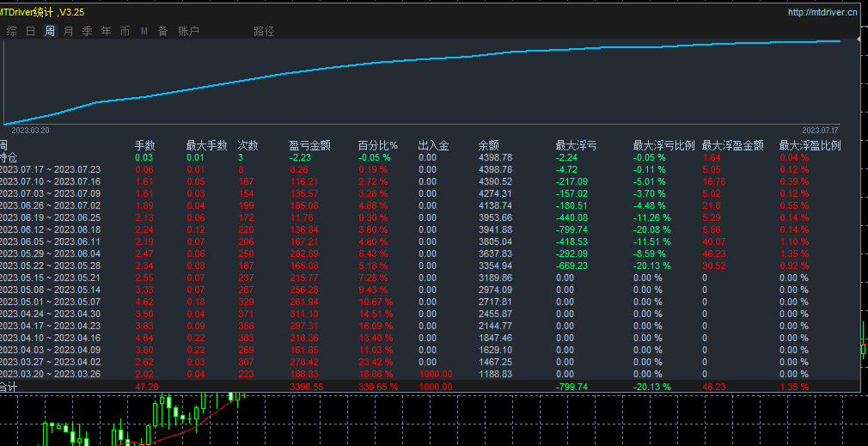Click the 出入金 column header
Viewport: 868px width, 446px height.
[433, 145]
